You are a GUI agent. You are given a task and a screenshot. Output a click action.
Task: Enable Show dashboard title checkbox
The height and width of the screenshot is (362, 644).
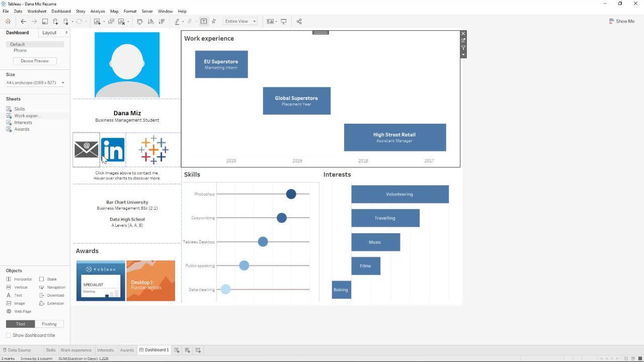pos(9,335)
